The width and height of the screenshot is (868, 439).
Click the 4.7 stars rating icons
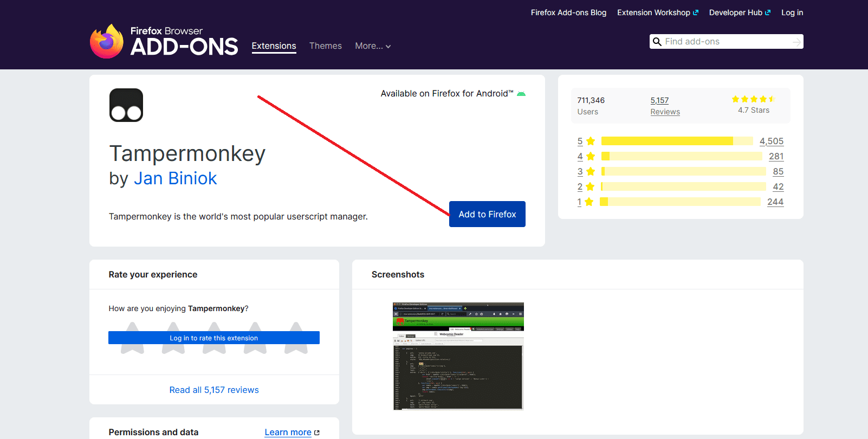coord(754,99)
